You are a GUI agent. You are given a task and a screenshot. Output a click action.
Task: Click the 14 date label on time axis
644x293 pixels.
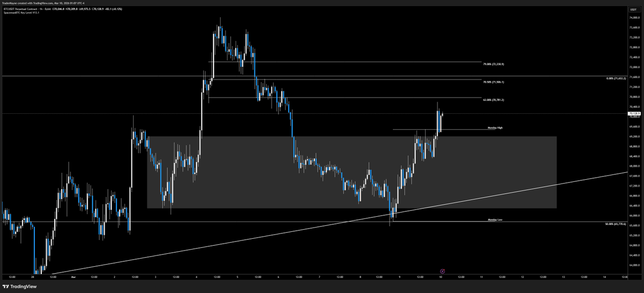click(604, 277)
